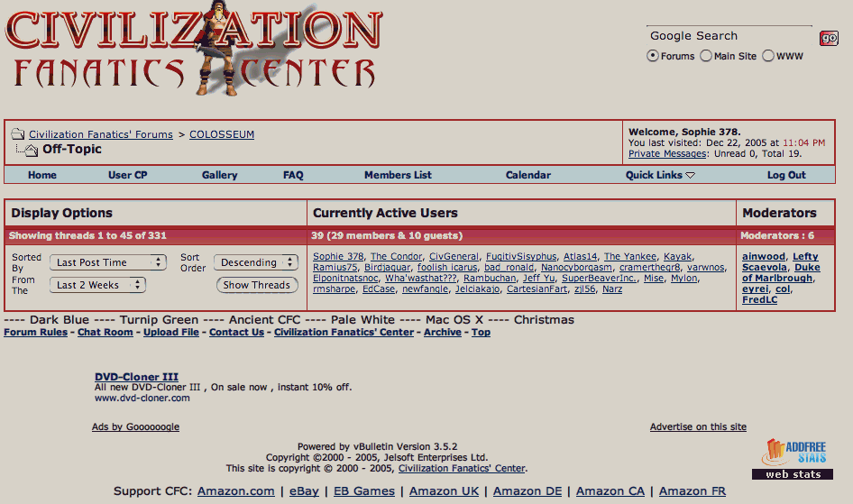This screenshot has width=853, height=504.
Task: Open Gallery in navigation bar
Action: click(220, 175)
